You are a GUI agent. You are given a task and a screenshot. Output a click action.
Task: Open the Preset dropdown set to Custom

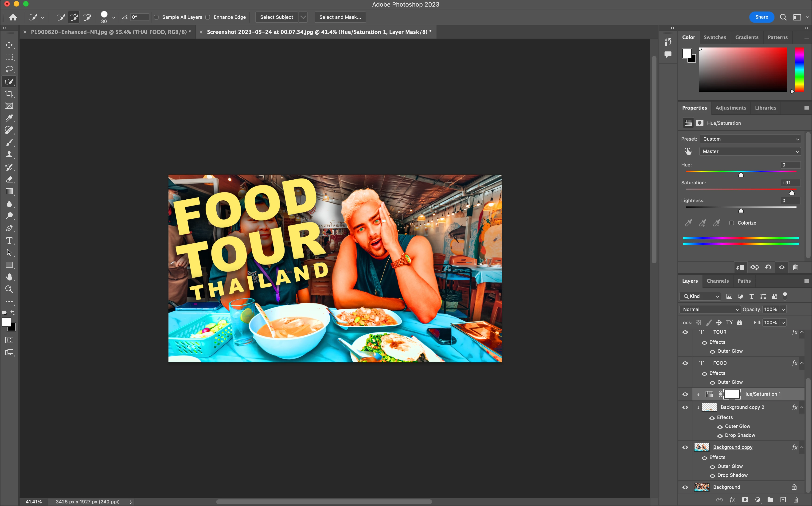[750, 139]
